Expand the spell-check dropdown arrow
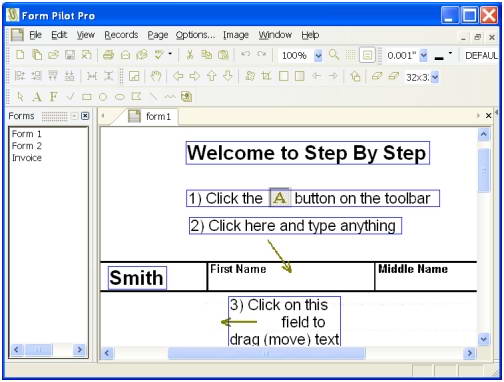The width and height of the screenshot is (504, 382). [x=170, y=53]
